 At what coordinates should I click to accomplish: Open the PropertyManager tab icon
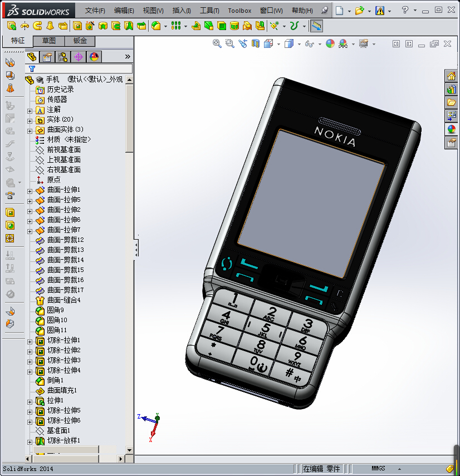[x=47, y=57]
